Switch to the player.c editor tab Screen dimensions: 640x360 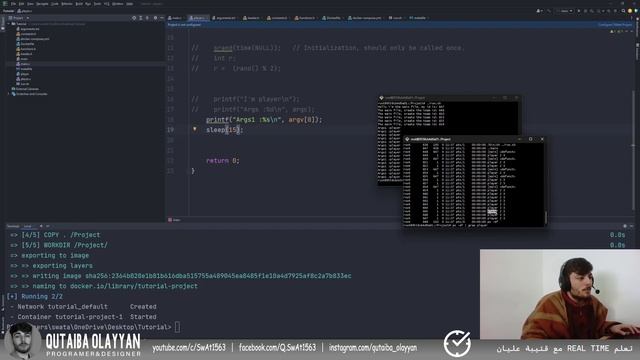(198, 18)
